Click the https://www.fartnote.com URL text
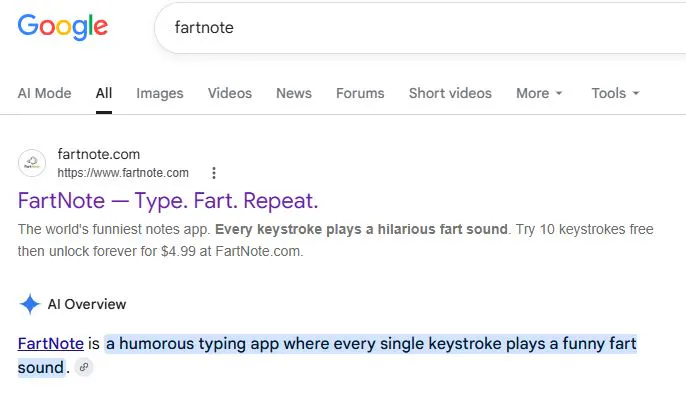Image resolution: width=686 pixels, height=404 pixels. [x=123, y=173]
